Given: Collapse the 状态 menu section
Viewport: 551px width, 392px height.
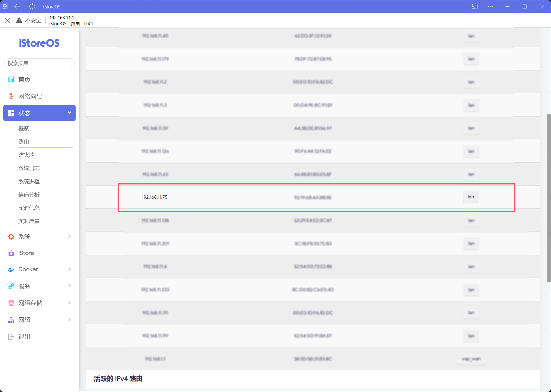Looking at the screenshot, I should [x=69, y=113].
